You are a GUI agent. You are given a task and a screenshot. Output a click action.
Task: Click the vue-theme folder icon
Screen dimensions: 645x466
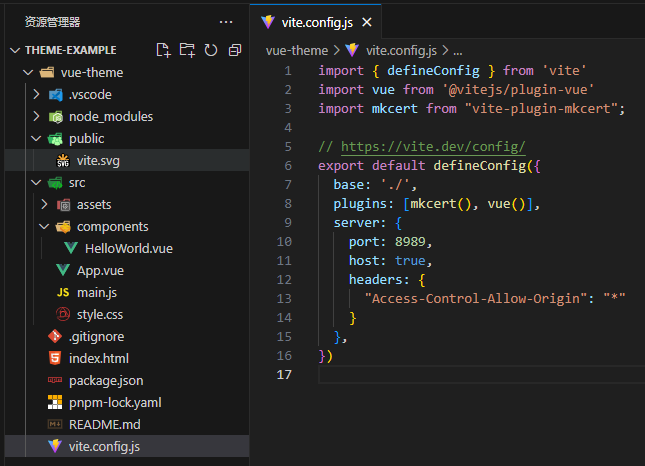[47, 73]
